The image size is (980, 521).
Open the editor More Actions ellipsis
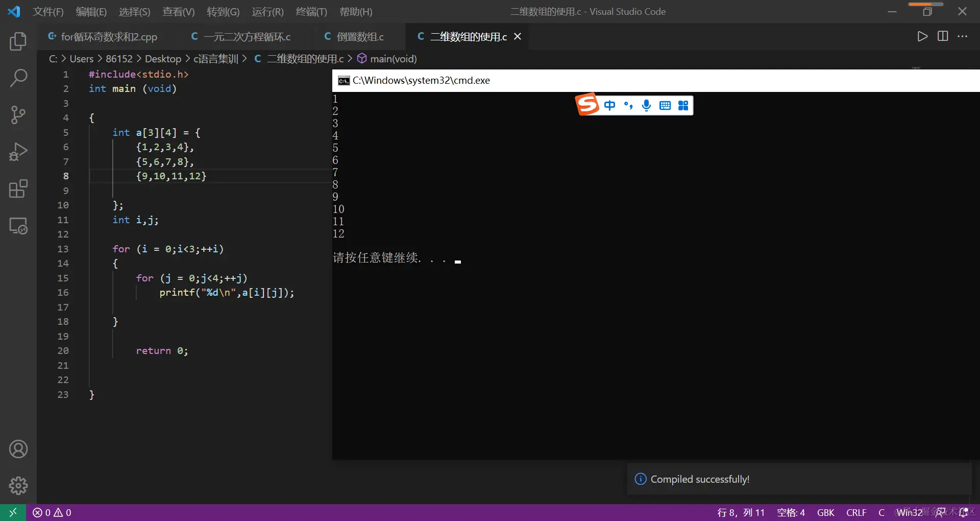pos(962,36)
